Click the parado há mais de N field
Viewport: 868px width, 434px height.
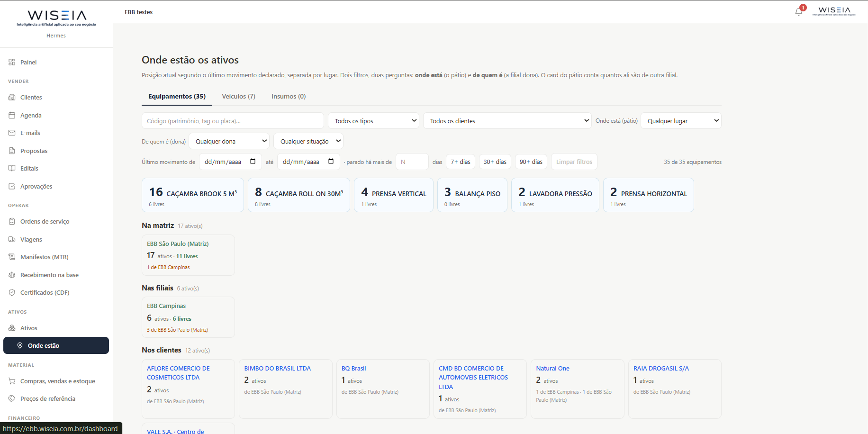coord(412,162)
